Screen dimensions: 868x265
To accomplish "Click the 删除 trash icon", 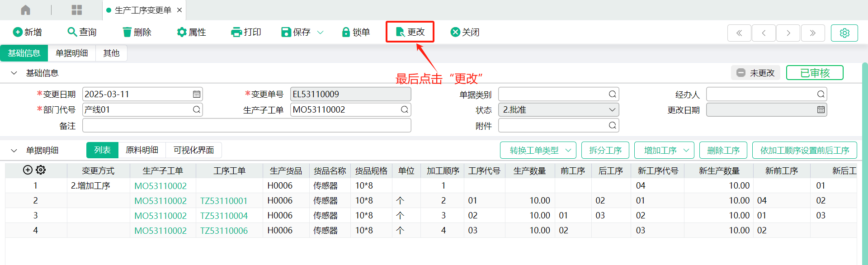I will [127, 32].
